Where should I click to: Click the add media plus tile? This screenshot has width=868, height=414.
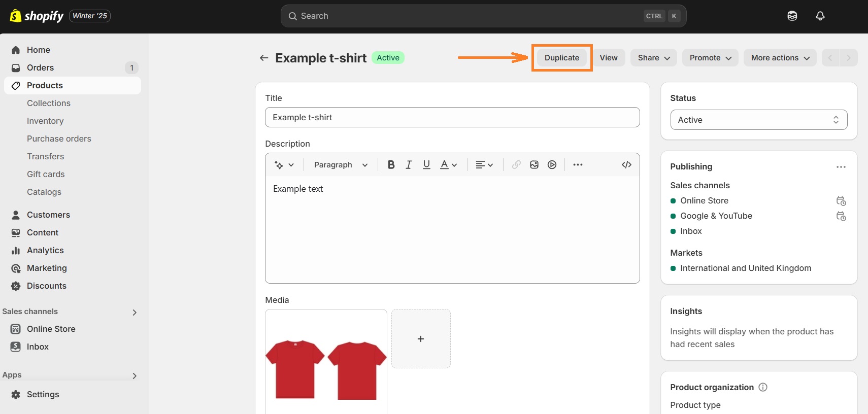421,339
